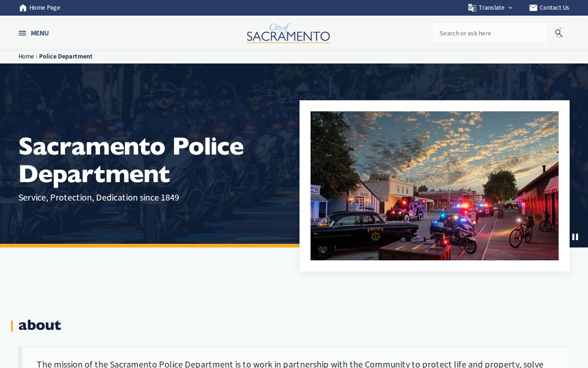The width and height of the screenshot is (588, 368).
Task: Click the Contact Us envelope icon
Action: 533,8
